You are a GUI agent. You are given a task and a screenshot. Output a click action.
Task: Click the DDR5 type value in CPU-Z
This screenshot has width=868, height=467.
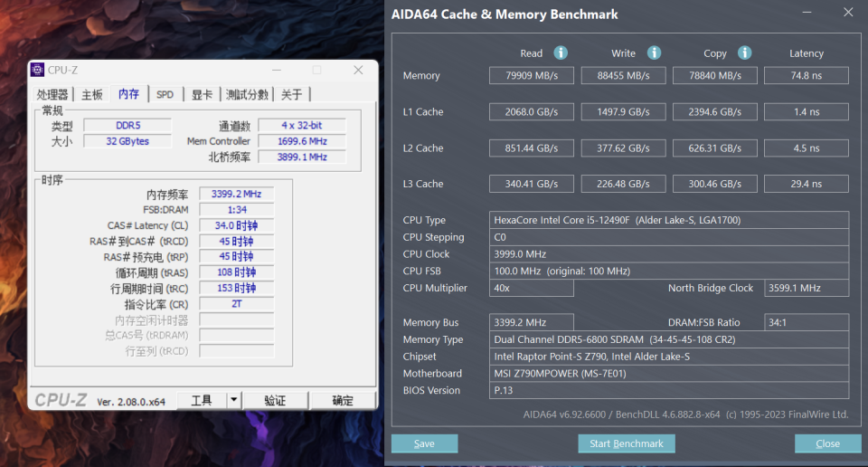(x=127, y=125)
